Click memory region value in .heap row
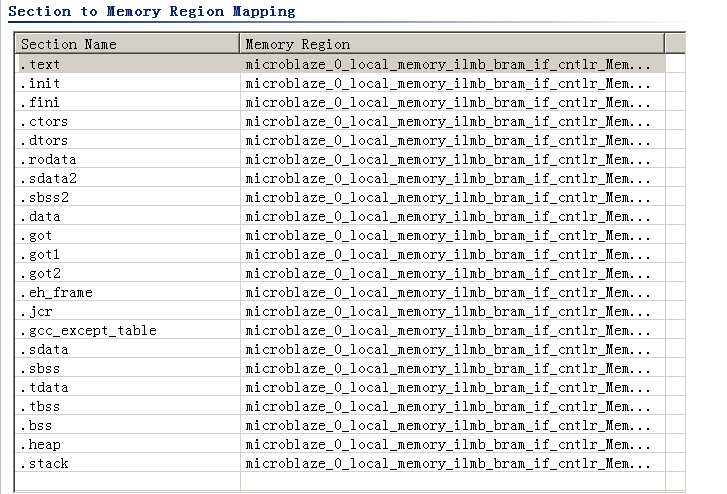This screenshot has height=494, width=727. point(453,444)
